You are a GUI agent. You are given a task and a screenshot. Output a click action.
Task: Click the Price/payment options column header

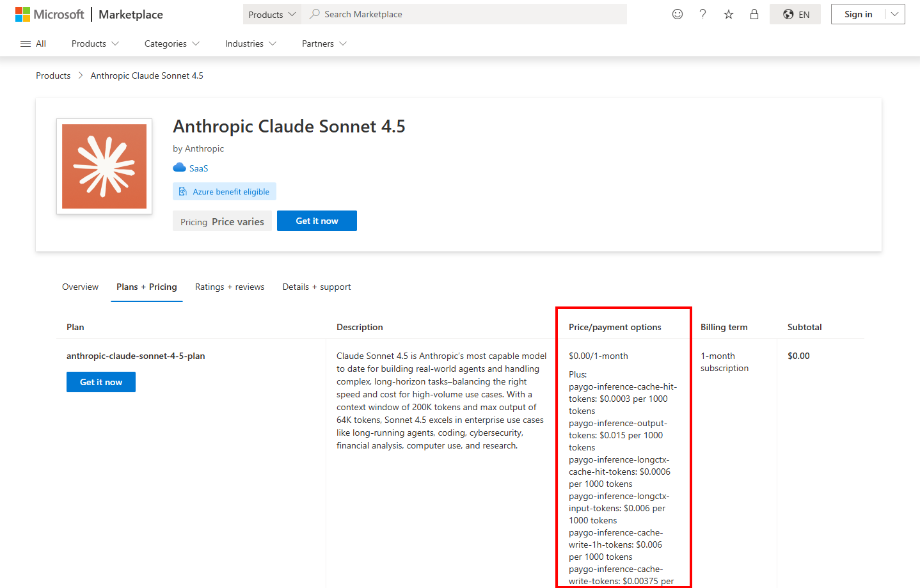[x=615, y=327]
